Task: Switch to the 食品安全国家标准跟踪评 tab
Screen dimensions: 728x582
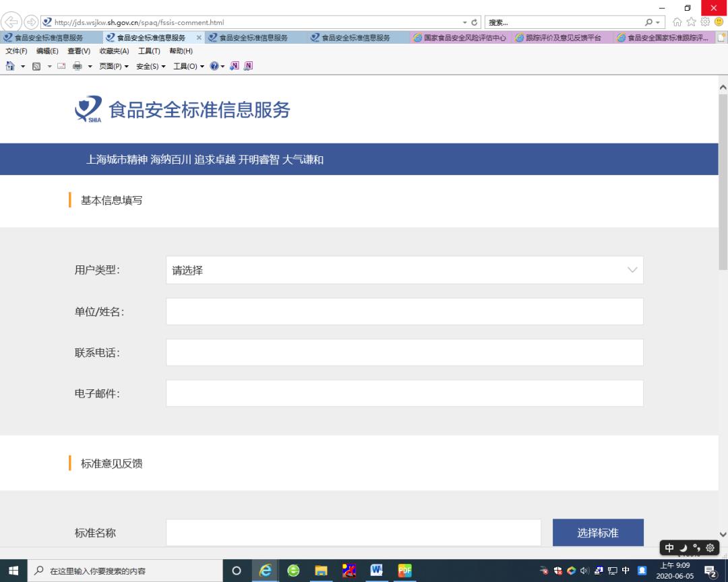Action: click(664, 38)
